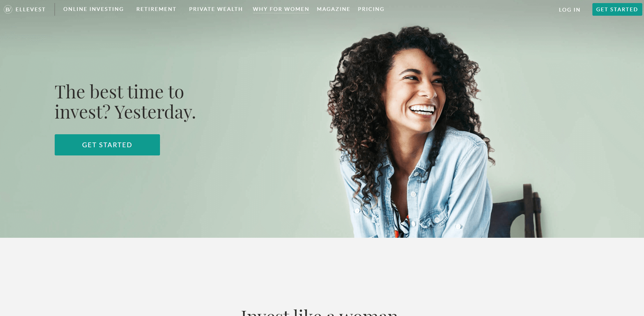Click the circular Ellevest logo icon
This screenshot has height=316, width=644.
[x=8, y=10]
